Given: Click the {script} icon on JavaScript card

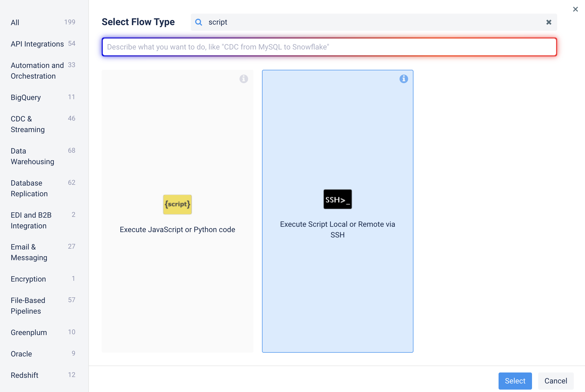Looking at the screenshot, I should coord(177,204).
